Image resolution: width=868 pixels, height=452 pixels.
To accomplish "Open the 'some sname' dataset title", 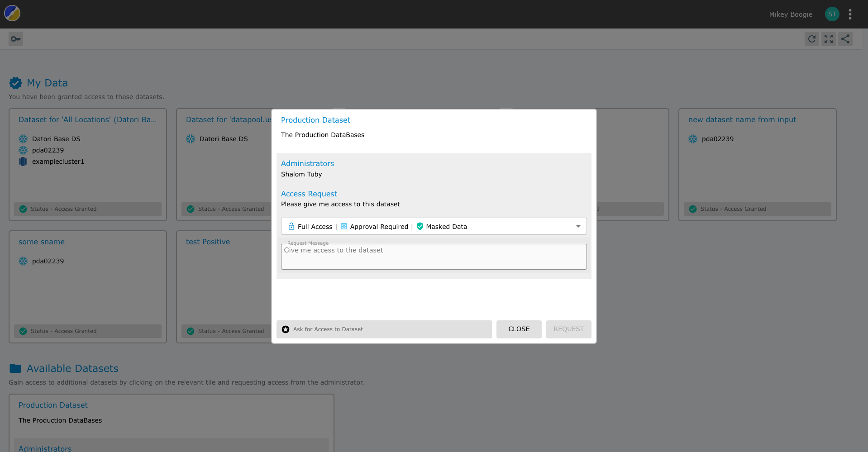I will tap(42, 242).
